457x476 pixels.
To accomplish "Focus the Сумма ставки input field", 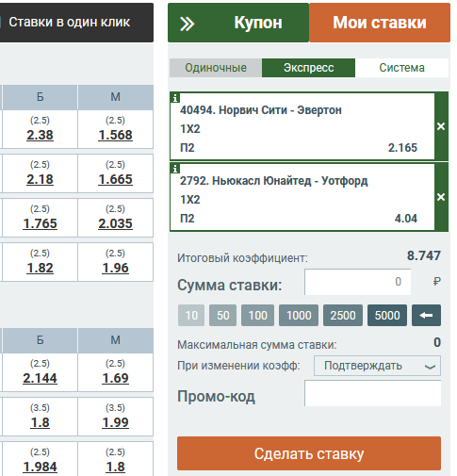I will point(357,282).
